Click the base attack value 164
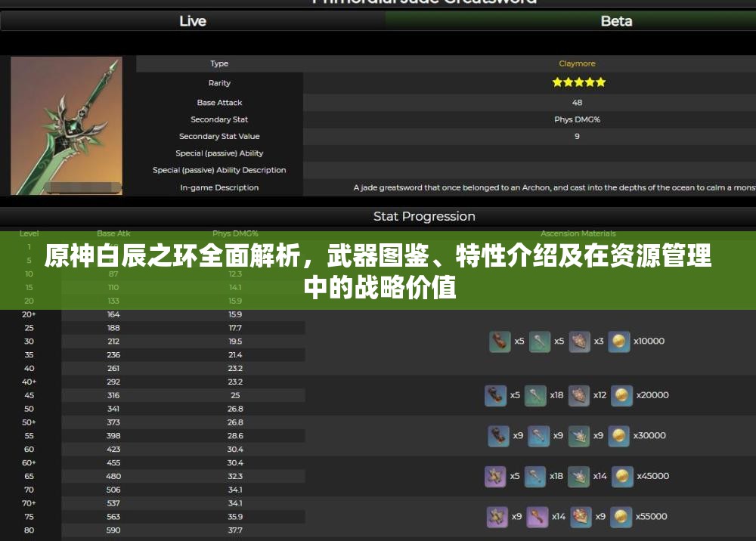This screenshot has height=541, width=756. [113, 314]
